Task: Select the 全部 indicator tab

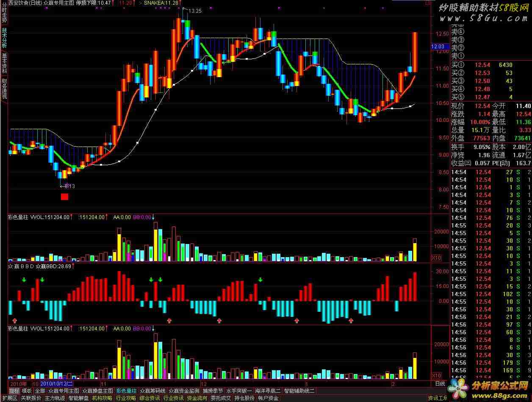Action: 40,391
